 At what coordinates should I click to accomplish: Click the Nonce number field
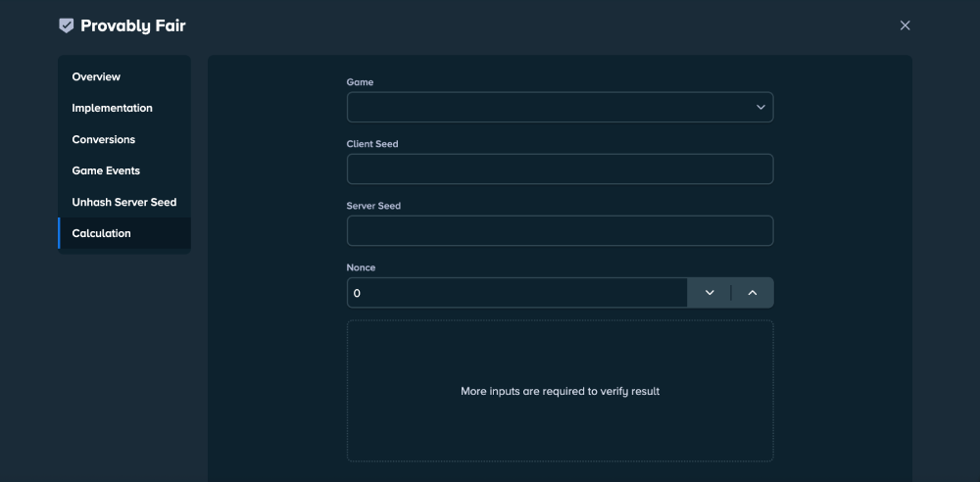coord(516,293)
